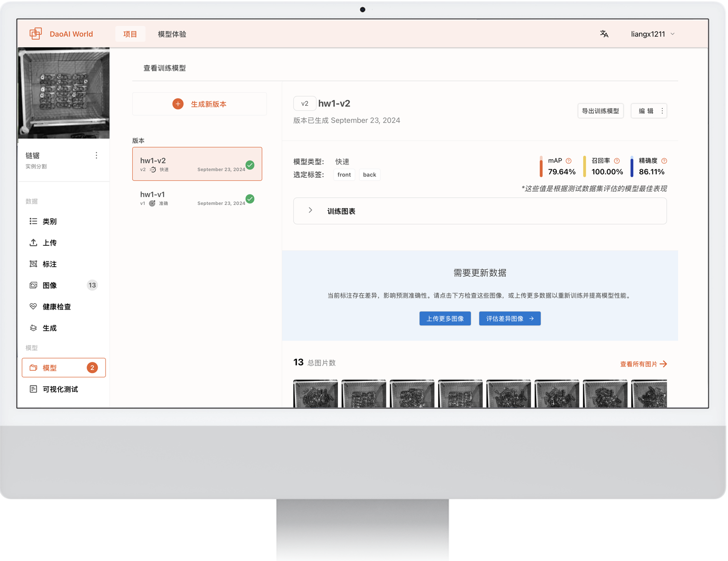Open 标注 annotation page in sidebar
Screen dimensions: 728x561
tap(49, 264)
